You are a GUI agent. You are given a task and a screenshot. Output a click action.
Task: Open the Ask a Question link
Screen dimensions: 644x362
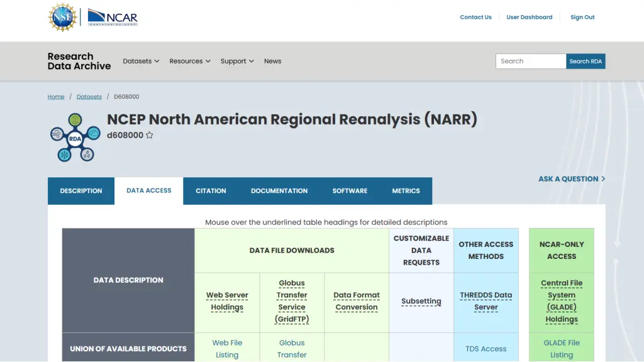[572, 179]
